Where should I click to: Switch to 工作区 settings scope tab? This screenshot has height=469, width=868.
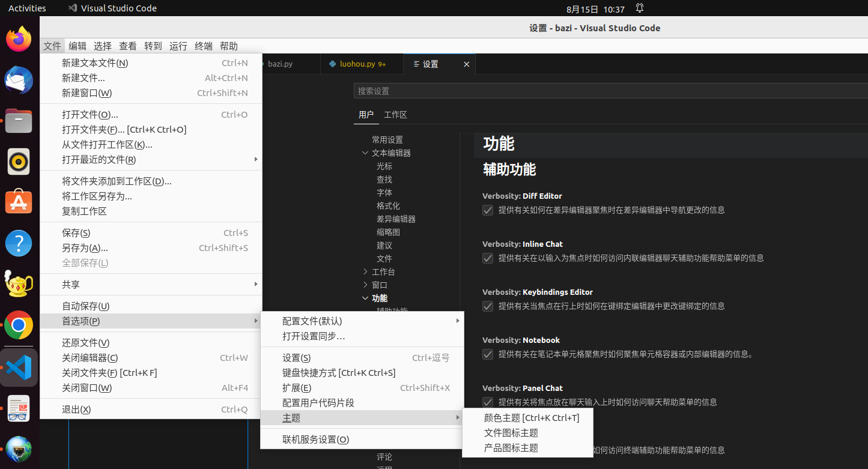pyautogui.click(x=395, y=115)
